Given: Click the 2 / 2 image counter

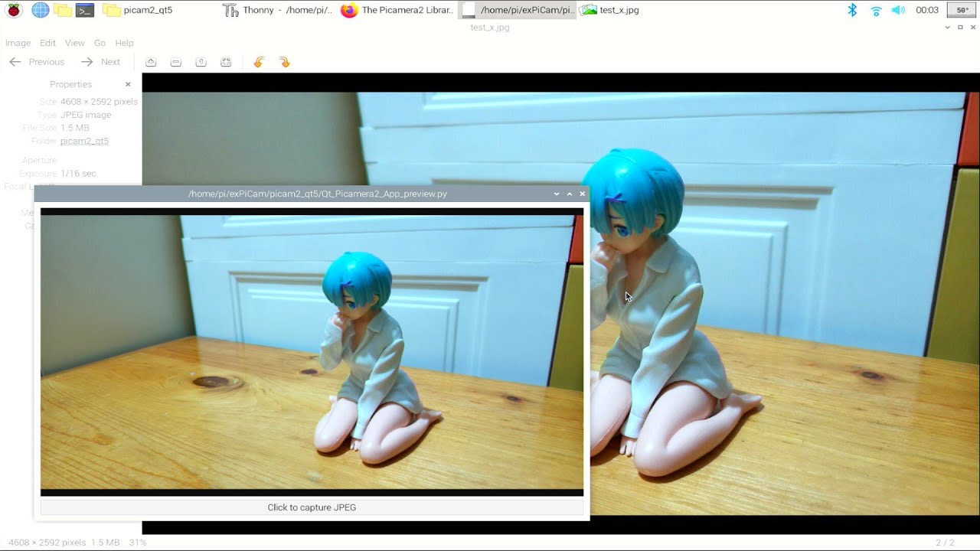Looking at the screenshot, I should click(x=945, y=543).
